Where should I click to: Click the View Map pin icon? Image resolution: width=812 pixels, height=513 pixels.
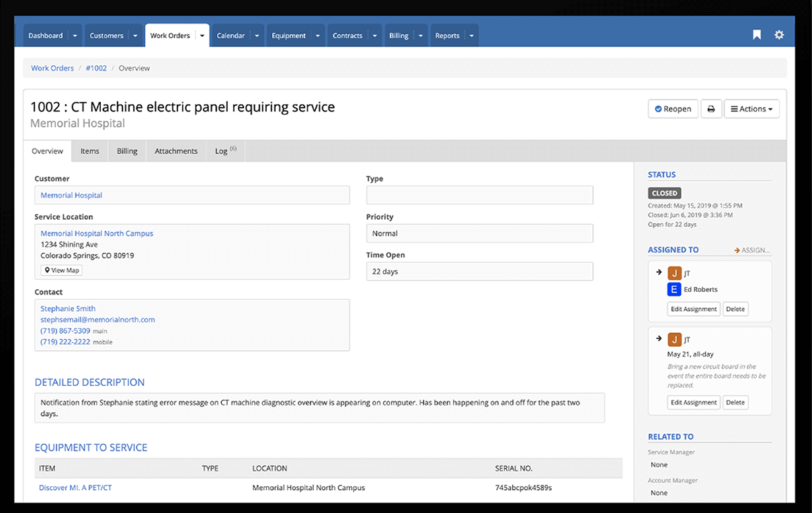48,270
